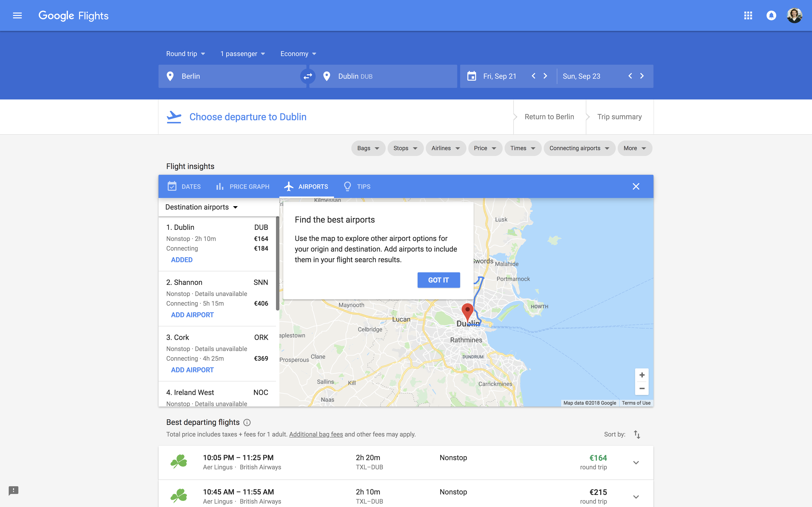
Task: Open the navigation hamburger menu
Action: [x=17, y=15]
